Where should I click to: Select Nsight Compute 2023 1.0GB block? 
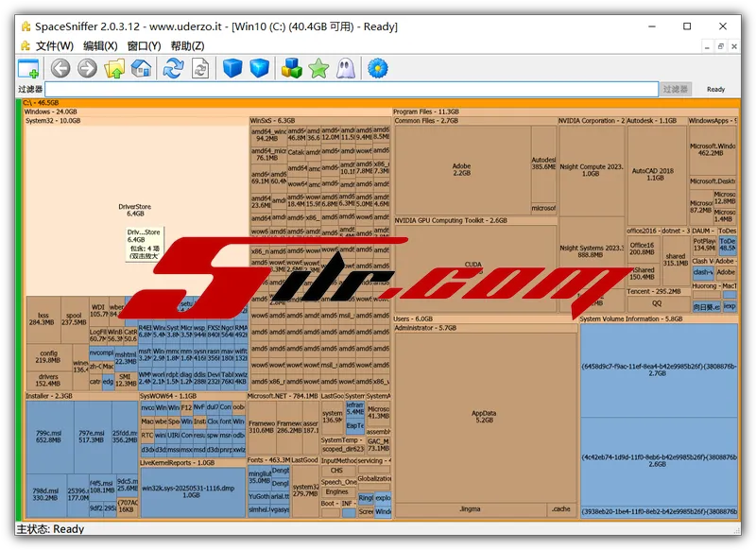592,170
